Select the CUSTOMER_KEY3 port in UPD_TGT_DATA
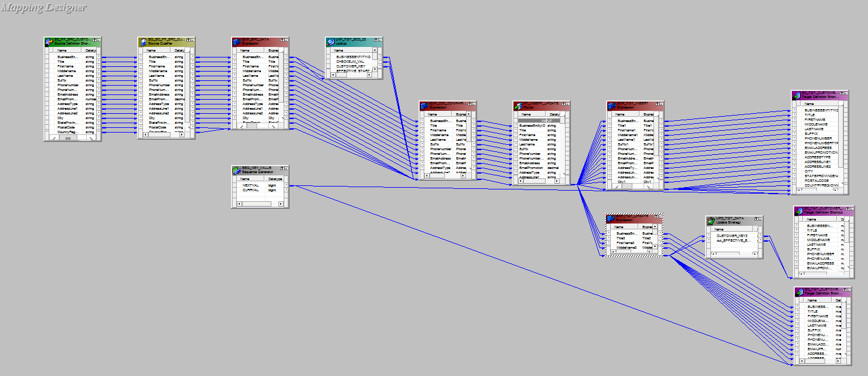The image size is (868, 376). 732,236
